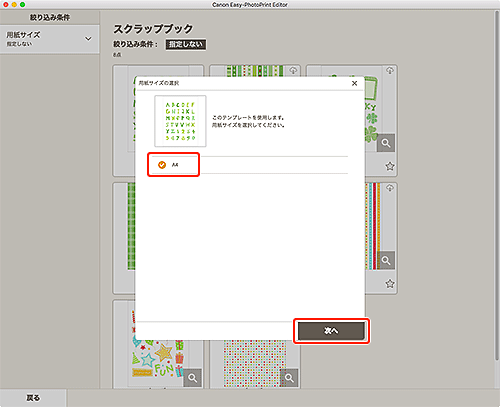
Task: Select the green plaid template
Action: tap(124, 238)
